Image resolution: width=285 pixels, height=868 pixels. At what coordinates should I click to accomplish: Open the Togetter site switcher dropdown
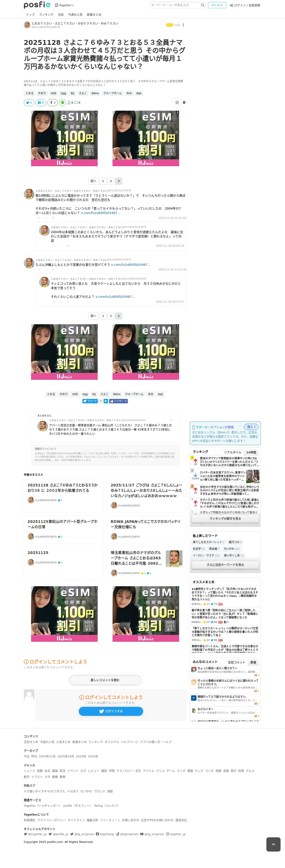64,5
